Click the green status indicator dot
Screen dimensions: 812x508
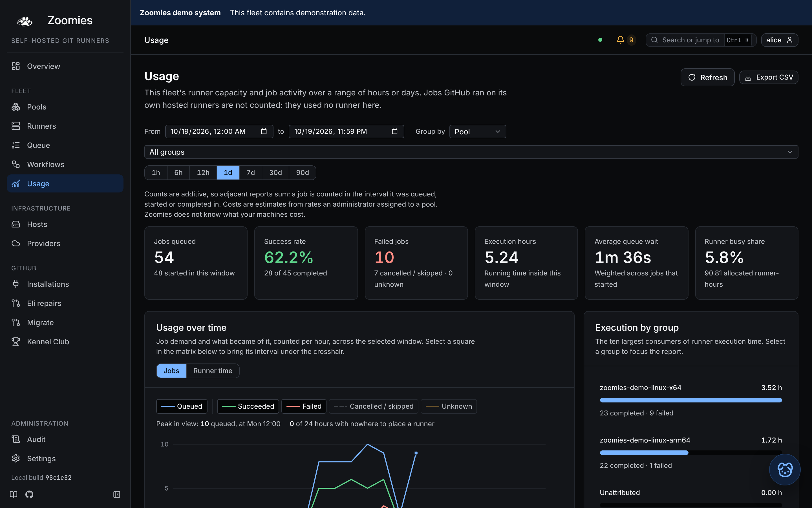[x=600, y=40]
